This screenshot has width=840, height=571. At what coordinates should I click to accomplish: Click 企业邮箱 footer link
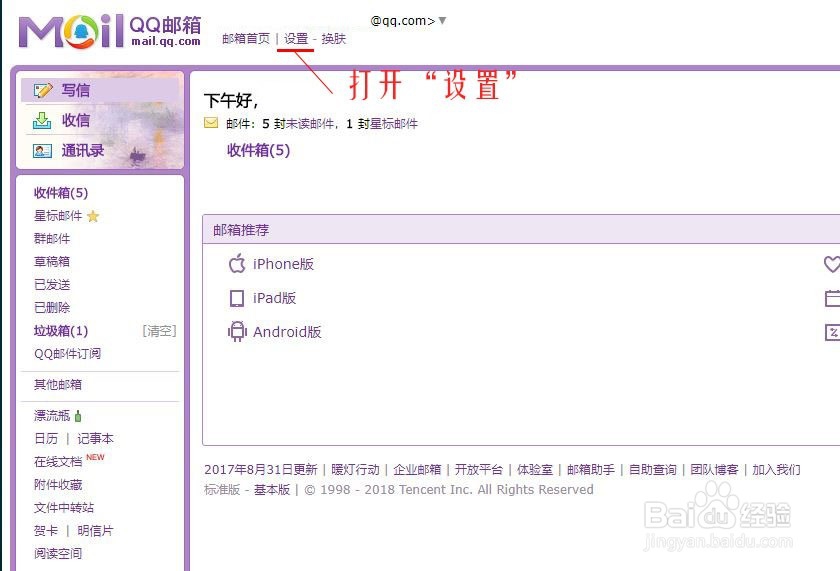pyautogui.click(x=417, y=470)
